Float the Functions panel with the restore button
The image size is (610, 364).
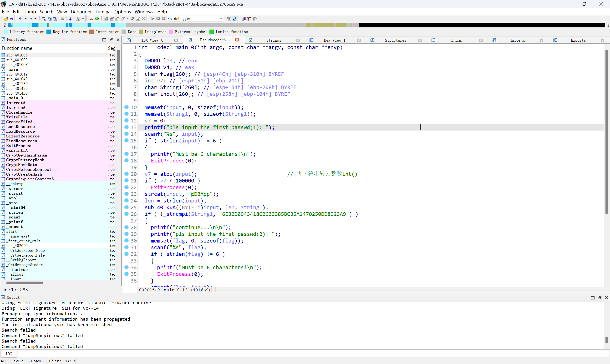click(x=111, y=40)
